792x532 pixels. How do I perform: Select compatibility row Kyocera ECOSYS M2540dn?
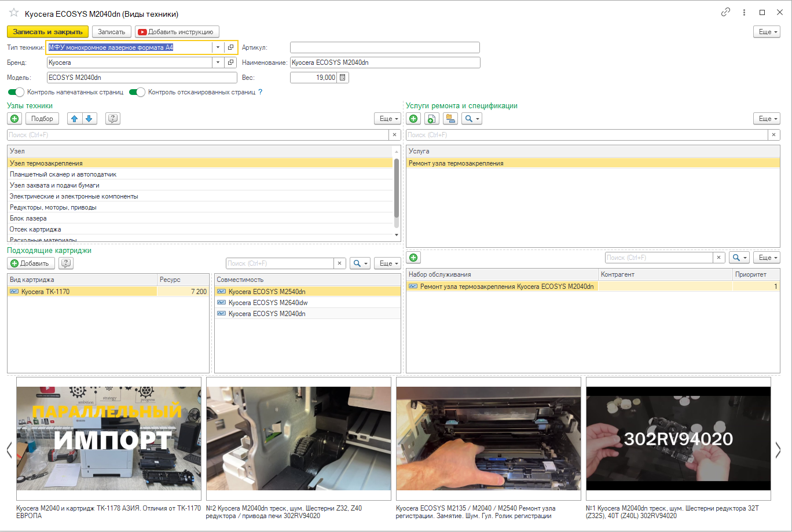(307, 292)
